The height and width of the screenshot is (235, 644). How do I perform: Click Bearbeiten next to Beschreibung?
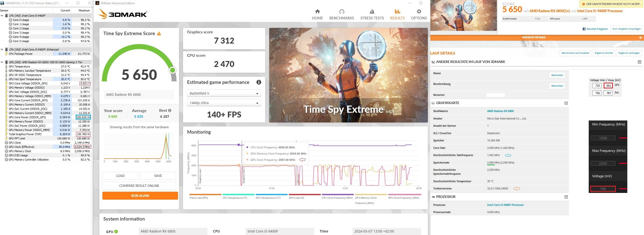[x=557, y=86]
